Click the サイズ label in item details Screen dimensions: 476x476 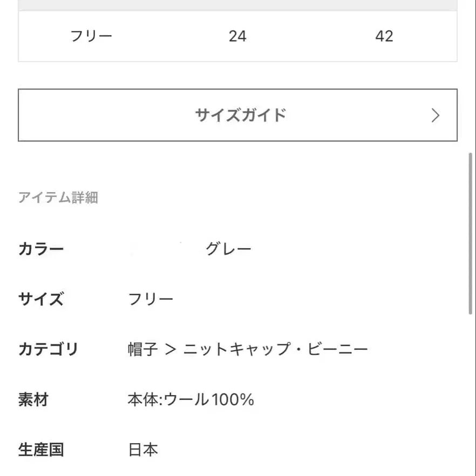[x=41, y=299]
